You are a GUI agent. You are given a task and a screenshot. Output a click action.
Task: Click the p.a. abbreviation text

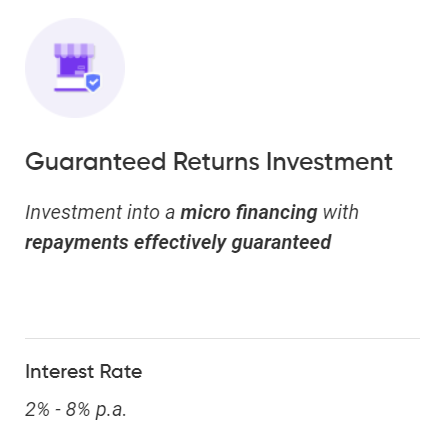(111, 410)
